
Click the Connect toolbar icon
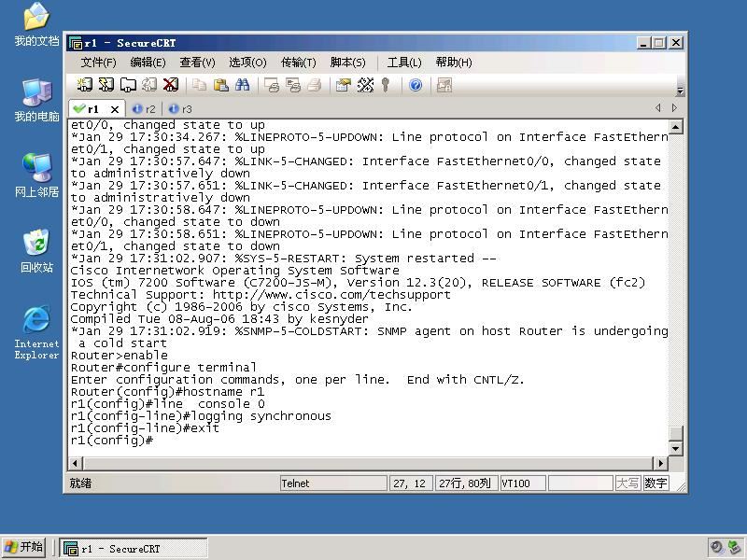[85, 85]
